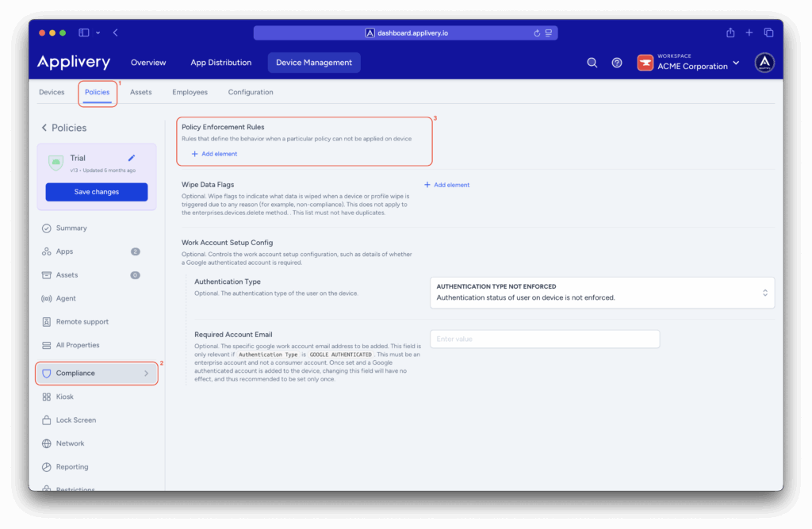Open the Authentication Type dropdown
The height and width of the screenshot is (529, 812).
click(602, 293)
